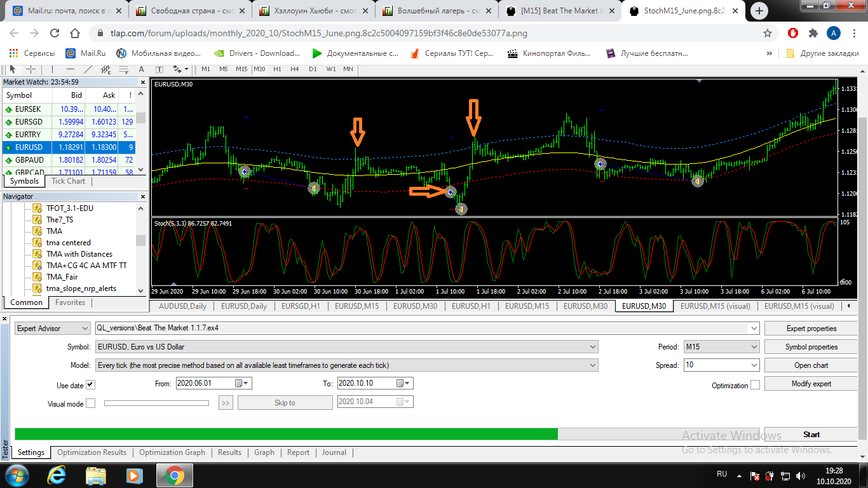Enable the Optimization checkbox
This screenshot has width=868, height=488.
coord(755,385)
